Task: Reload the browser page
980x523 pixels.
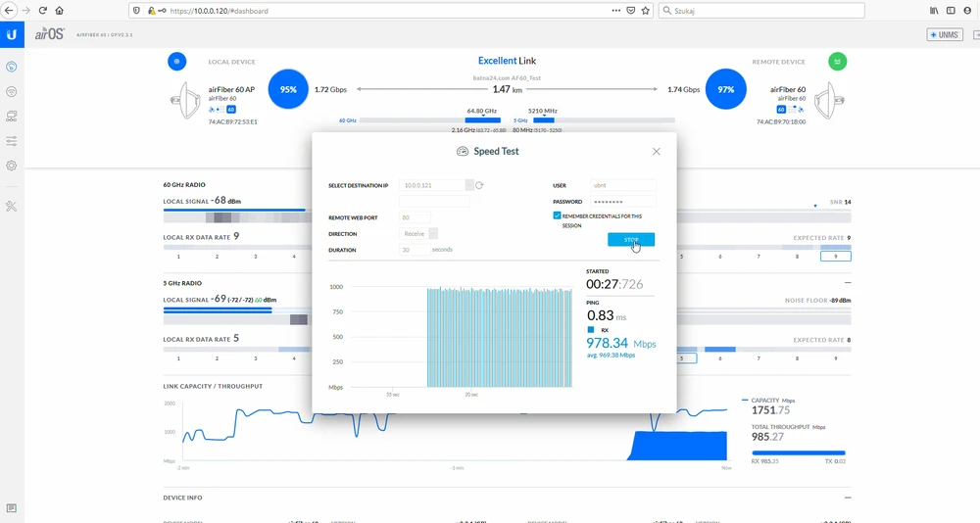Action: click(42, 11)
